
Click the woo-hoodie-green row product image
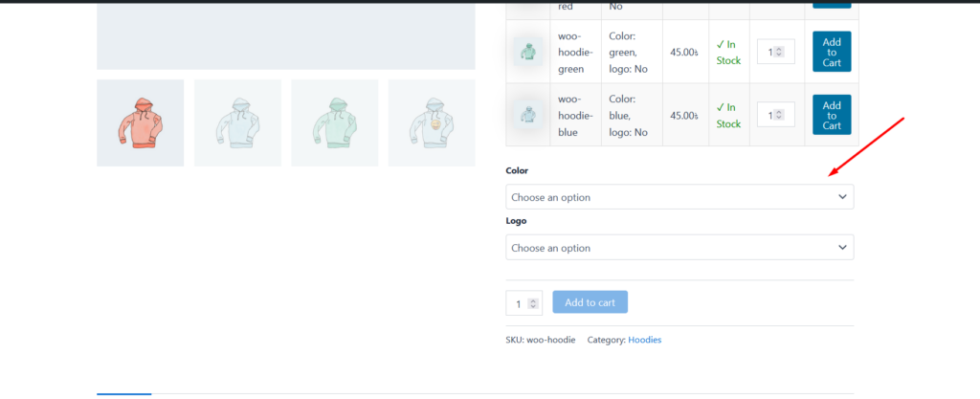click(x=528, y=52)
